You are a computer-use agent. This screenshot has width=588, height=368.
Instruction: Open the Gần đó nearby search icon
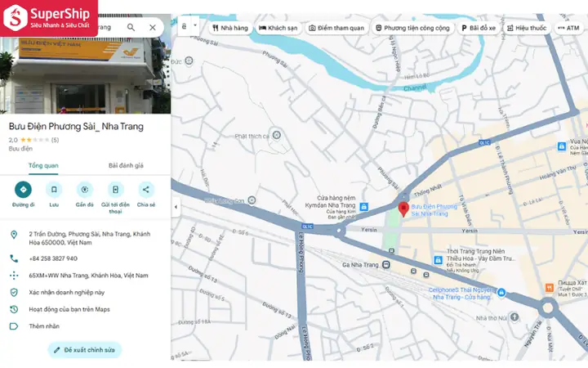pyautogui.click(x=85, y=190)
